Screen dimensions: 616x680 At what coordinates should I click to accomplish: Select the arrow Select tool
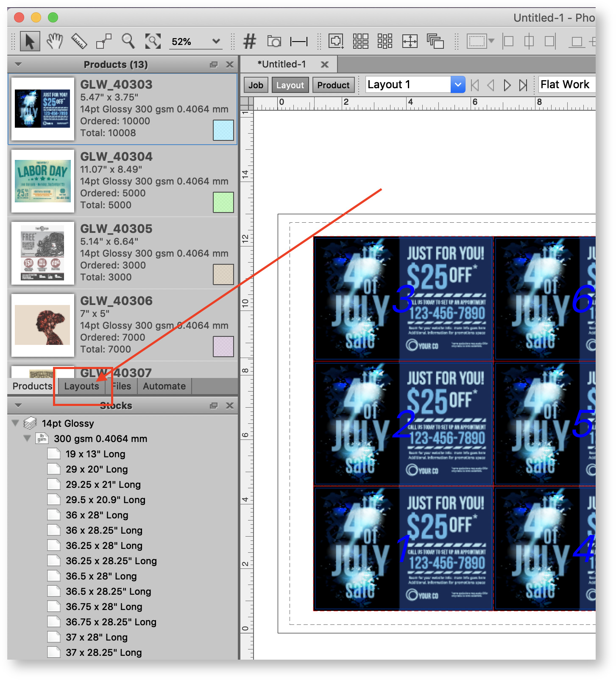(x=30, y=41)
